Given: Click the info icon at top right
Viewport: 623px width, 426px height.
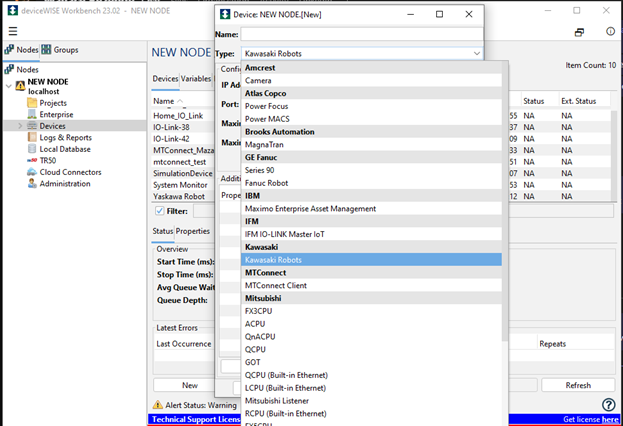Looking at the screenshot, I should [608, 32].
